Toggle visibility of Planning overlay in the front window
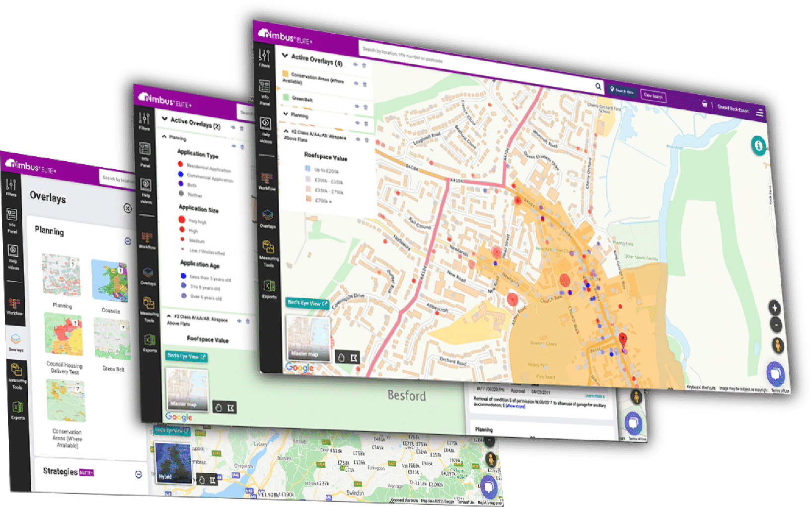Image resolution: width=812 pixels, height=507 pixels. (x=357, y=123)
